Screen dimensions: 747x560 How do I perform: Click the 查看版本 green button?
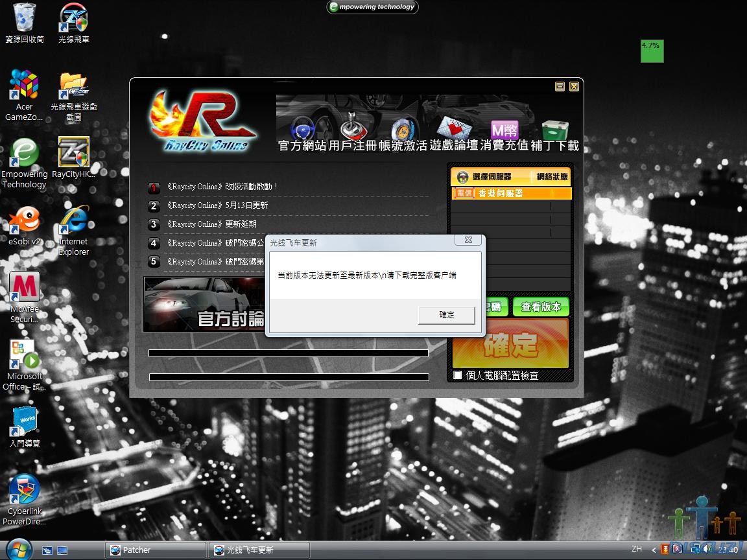pos(541,307)
